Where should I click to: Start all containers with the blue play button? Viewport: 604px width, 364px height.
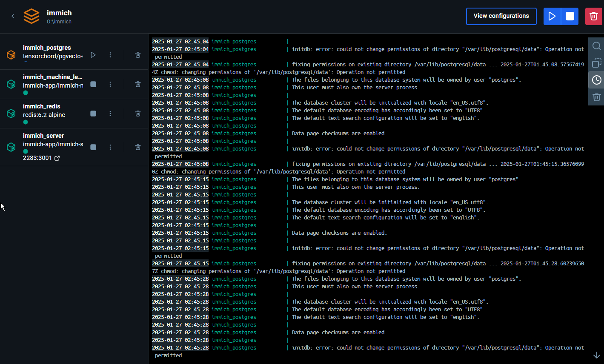[x=552, y=16]
